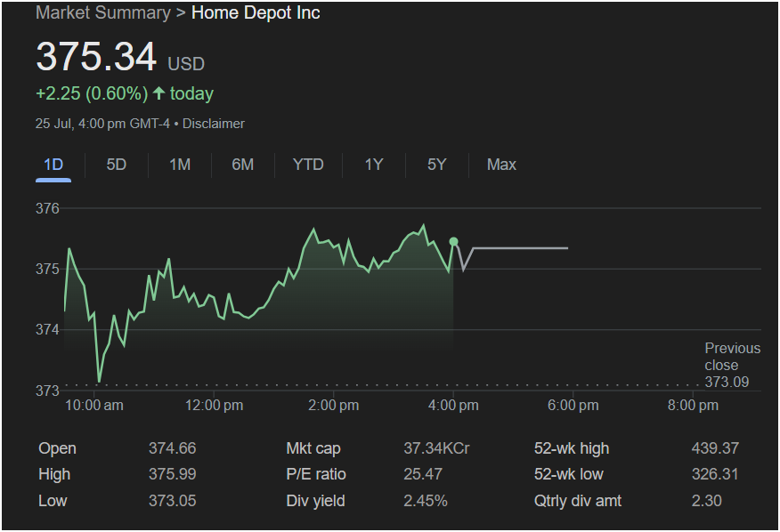Click the Mkt cap value 37.34KCr
Screen dimensions: 780x532
pos(436,448)
